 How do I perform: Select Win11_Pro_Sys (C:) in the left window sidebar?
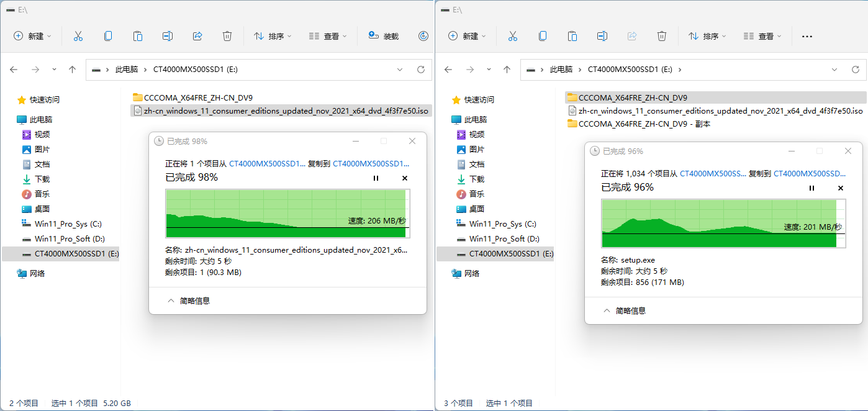pos(68,224)
